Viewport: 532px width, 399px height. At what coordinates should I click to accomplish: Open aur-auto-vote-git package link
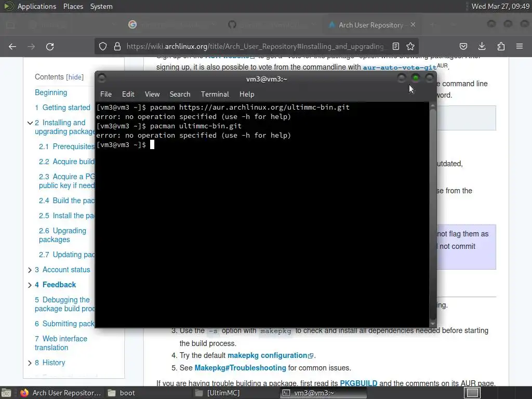[400, 67]
